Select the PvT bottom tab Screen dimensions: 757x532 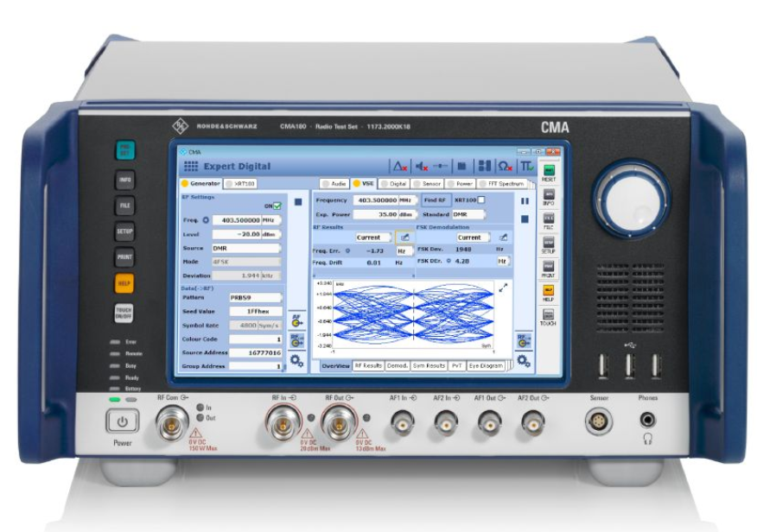(457, 366)
